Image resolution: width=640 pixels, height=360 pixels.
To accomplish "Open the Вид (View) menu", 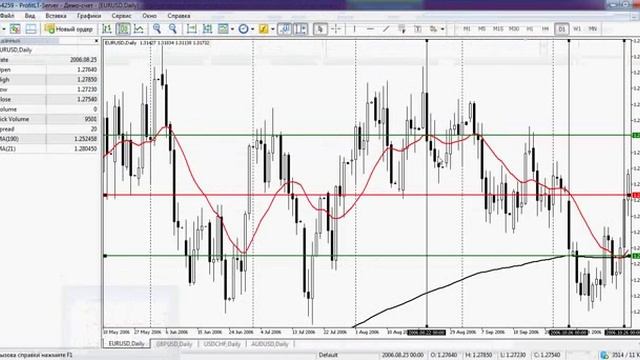I will (x=30, y=16).
